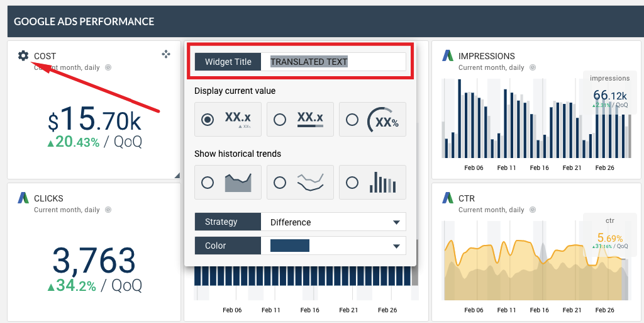Click the info dot beside COST subtitle
644x323 pixels.
(x=108, y=67)
